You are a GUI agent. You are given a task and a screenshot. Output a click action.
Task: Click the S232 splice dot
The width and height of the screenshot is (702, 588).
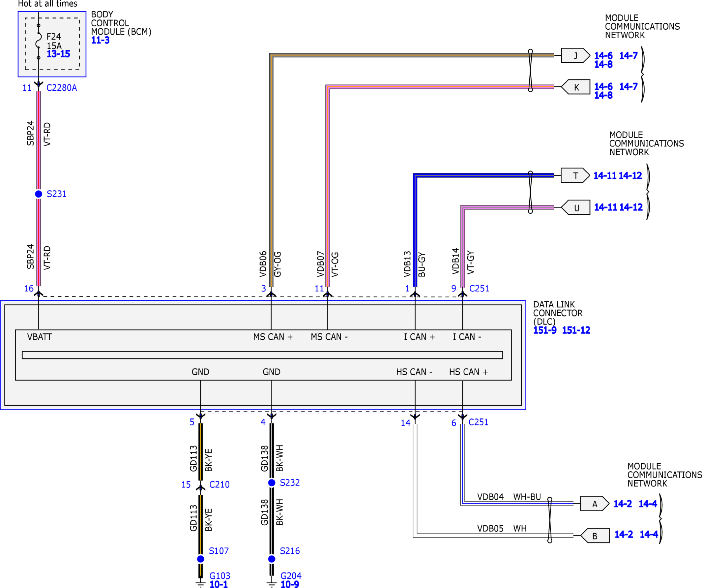click(272, 483)
